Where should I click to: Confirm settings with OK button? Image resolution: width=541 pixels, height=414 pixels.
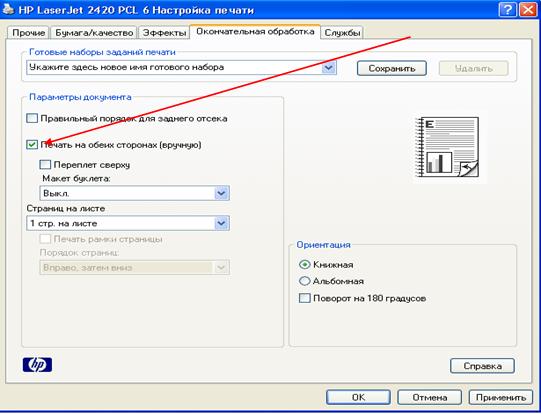[358, 397]
